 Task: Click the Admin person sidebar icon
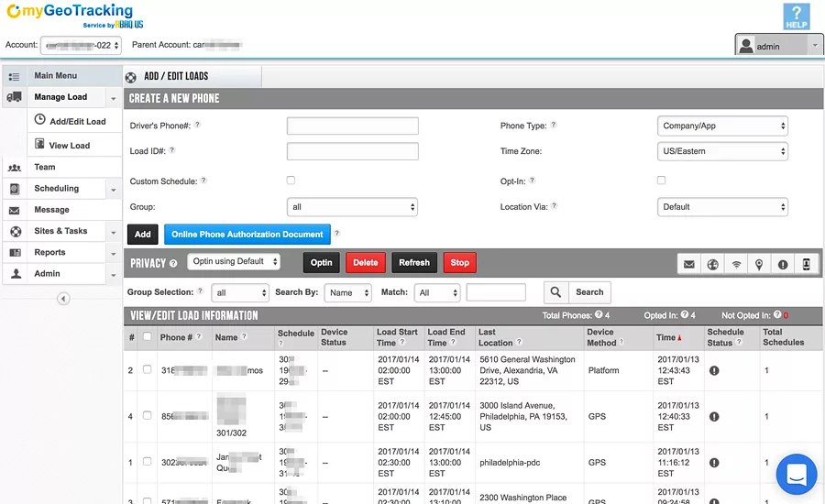pos(16,274)
